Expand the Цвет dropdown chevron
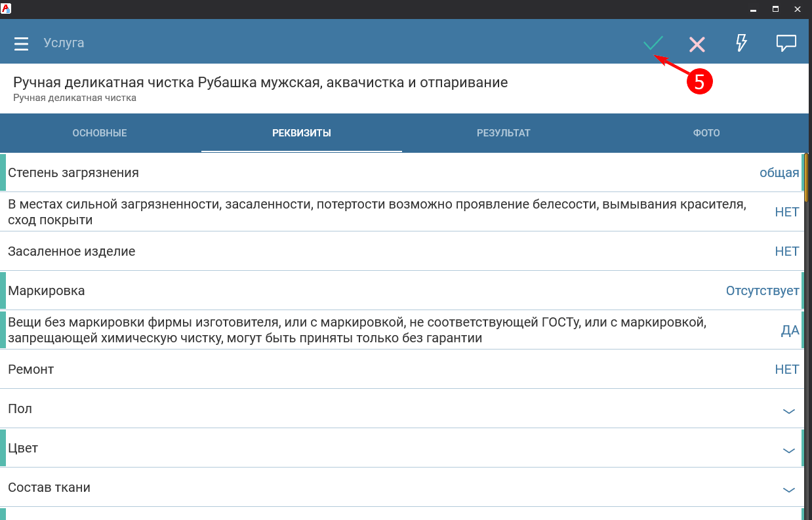The width and height of the screenshot is (812, 520). 789,450
